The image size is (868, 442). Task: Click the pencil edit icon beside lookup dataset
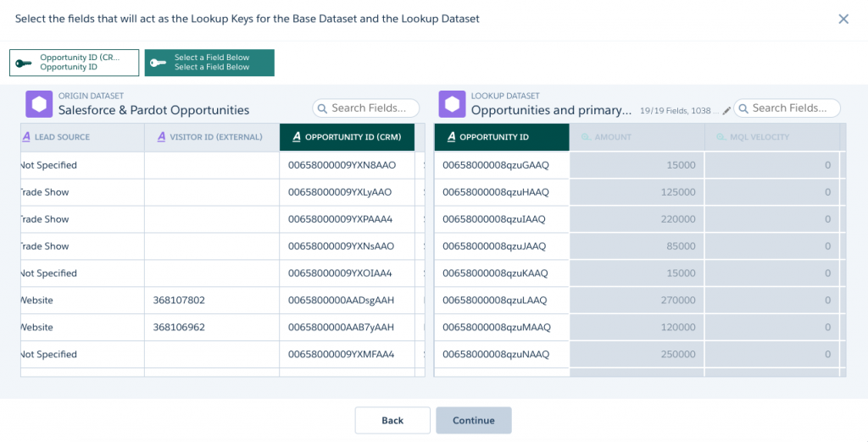click(726, 110)
